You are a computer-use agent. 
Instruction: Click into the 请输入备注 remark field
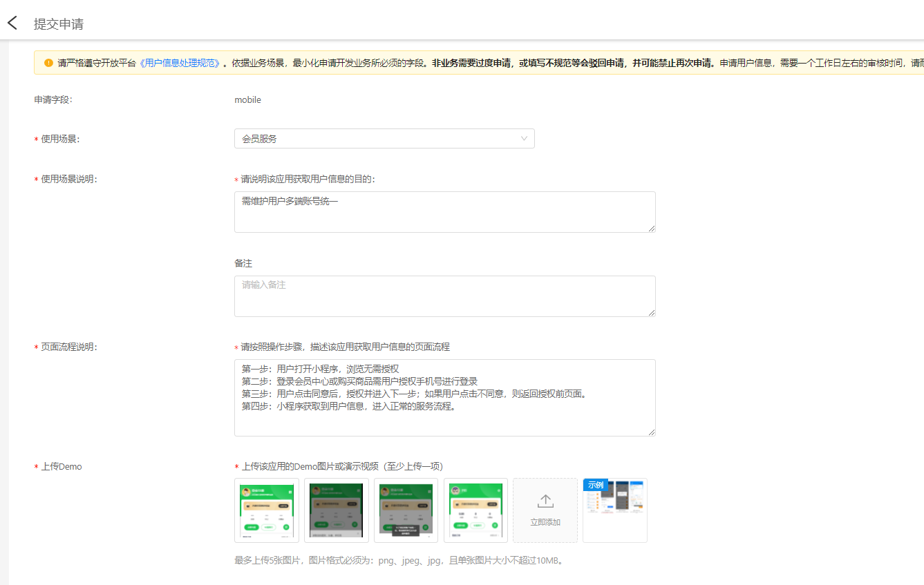[x=444, y=296]
